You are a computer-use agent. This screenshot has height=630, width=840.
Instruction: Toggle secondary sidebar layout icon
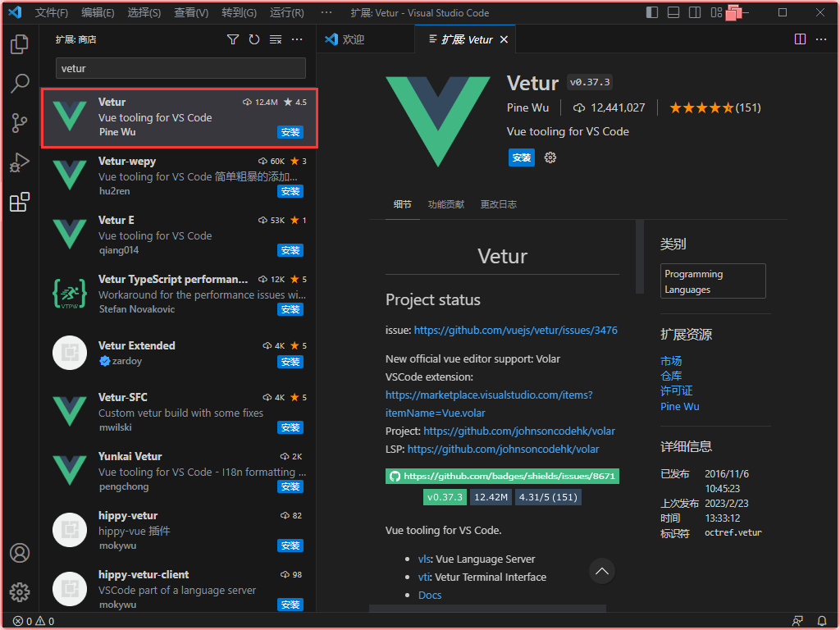click(695, 12)
